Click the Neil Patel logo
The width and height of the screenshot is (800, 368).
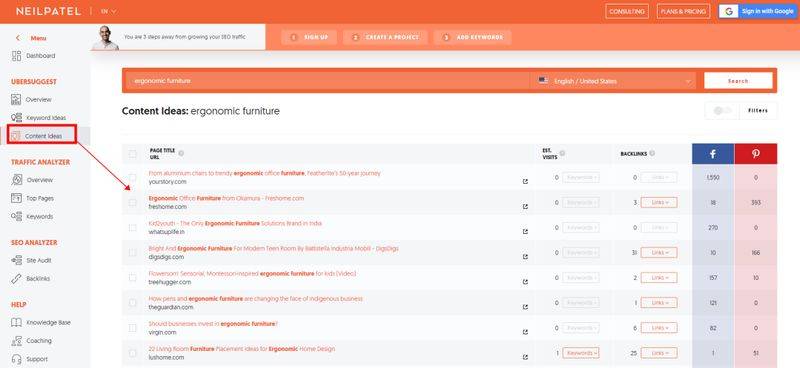tap(48, 11)
